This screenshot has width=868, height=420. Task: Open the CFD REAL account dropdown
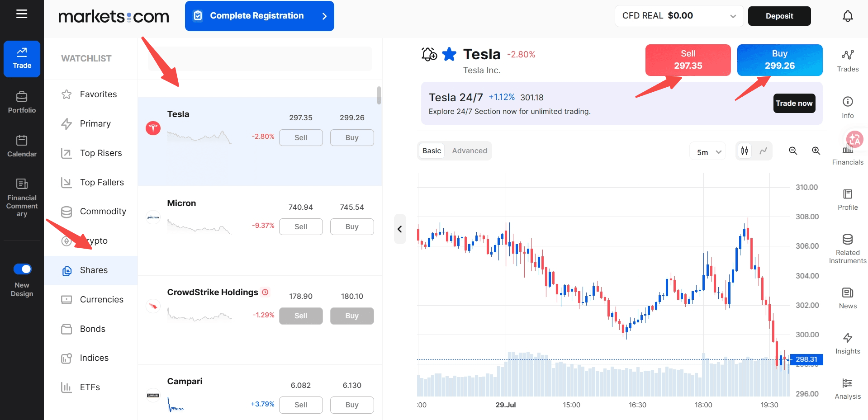[679, 16]
